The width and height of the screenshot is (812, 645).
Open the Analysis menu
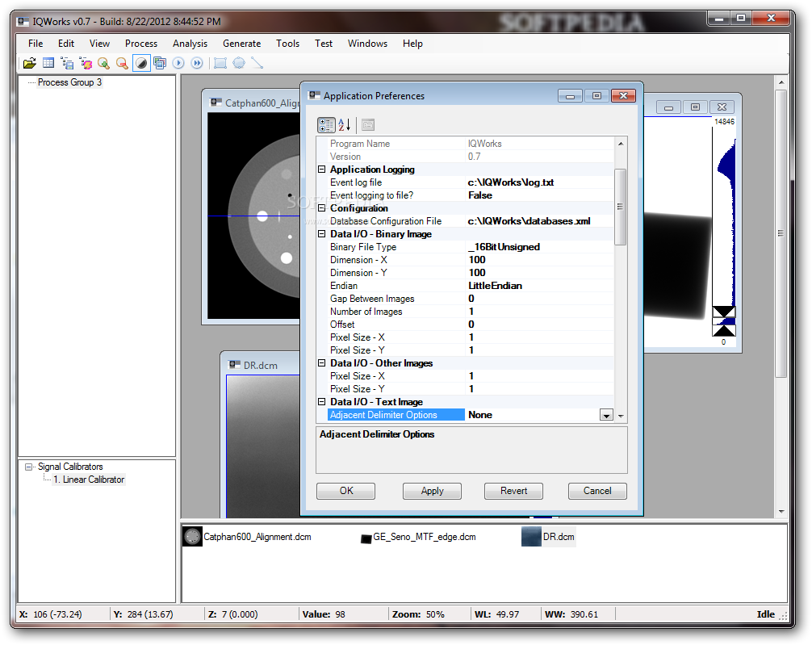click(190, 44)
